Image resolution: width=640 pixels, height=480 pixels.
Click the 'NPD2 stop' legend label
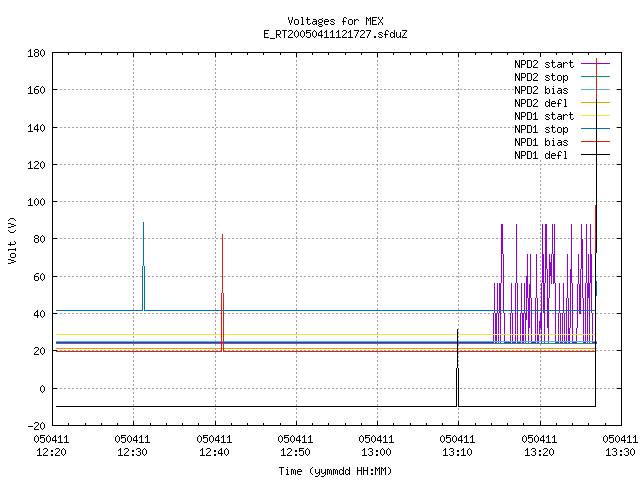[541, 77]
